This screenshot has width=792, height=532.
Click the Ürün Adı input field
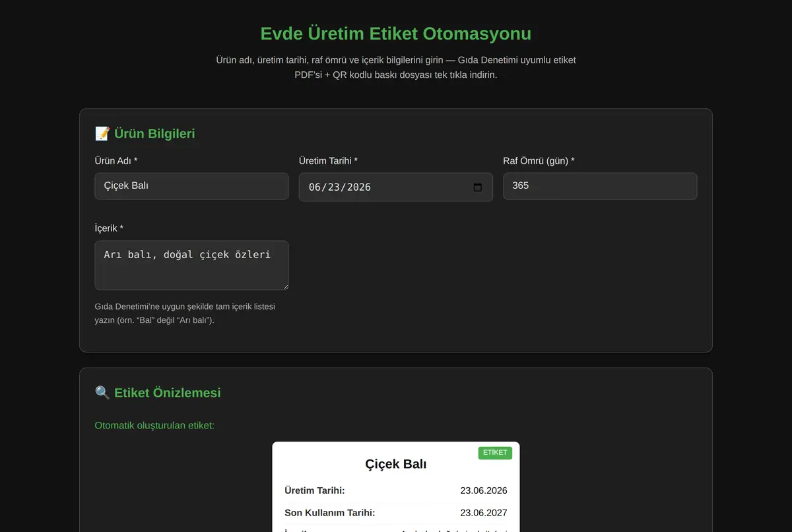click(191, 186)
